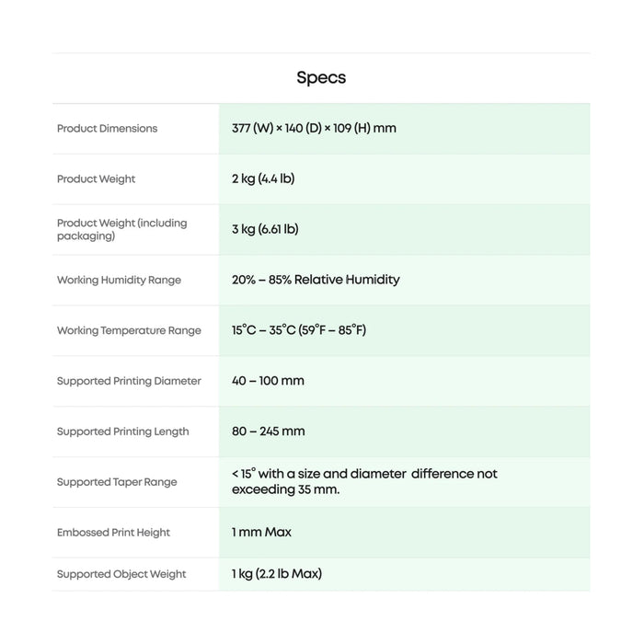Screen dimensions: 644x644
Task: Select the taper range description text
Action: (364, 482)
